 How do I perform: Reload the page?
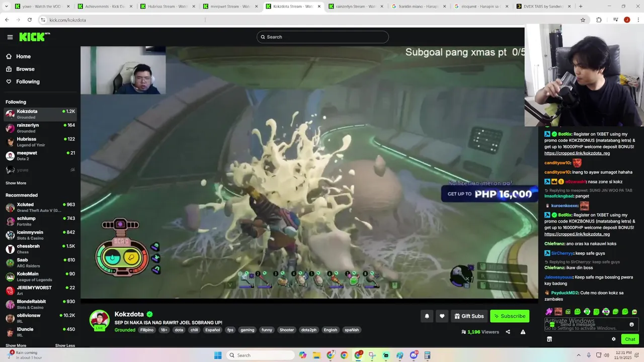(30, 20)
